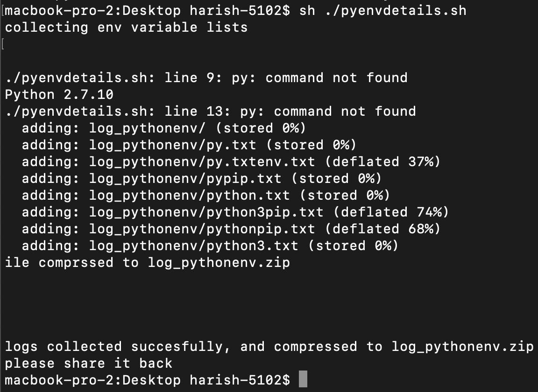
Task: Click the 'adding: log_pythonenv/ (stored 0%)' line
Action: [x=163, y=128]
